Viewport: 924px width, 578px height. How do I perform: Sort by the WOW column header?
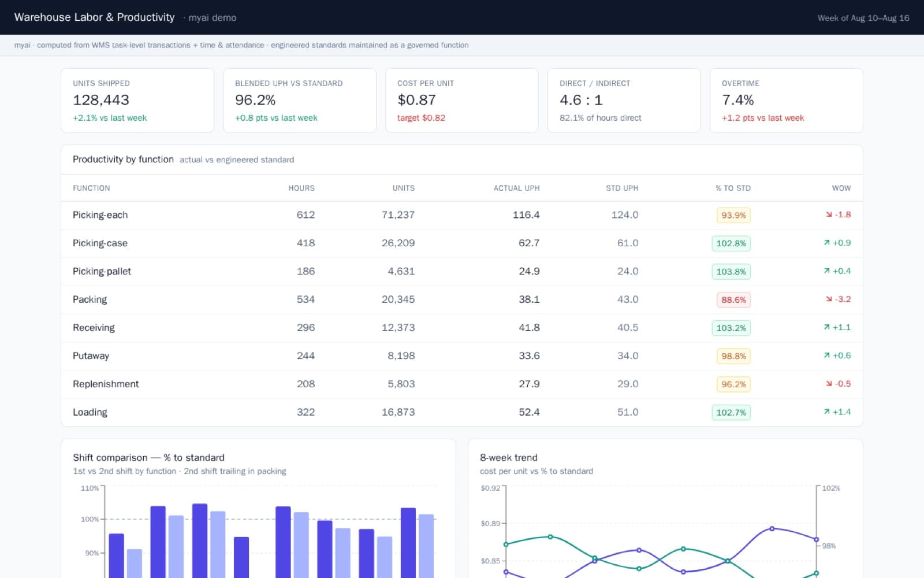click(x=841, y=188)
